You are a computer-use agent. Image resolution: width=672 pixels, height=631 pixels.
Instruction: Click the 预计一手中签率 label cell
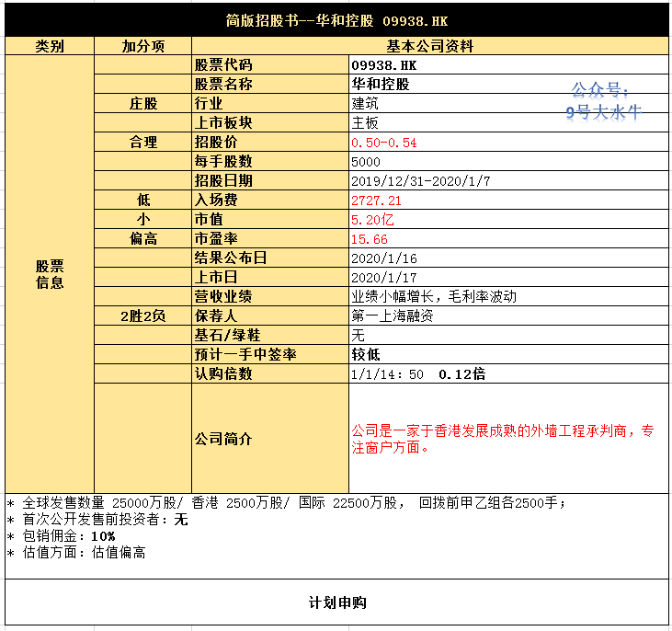270,354
